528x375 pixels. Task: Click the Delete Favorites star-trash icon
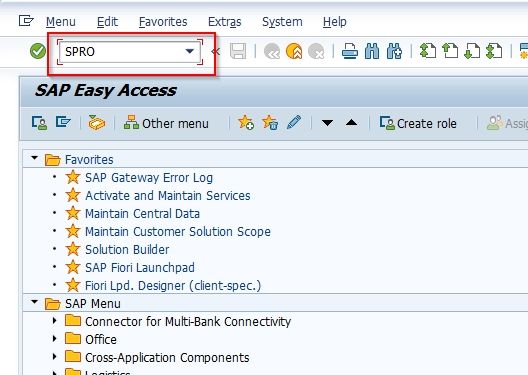coord(270,123)
